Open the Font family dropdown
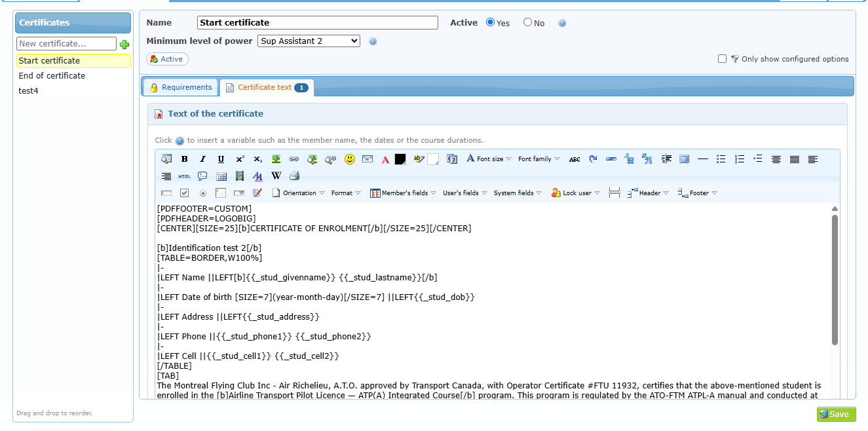Viewport: 868px width, 431px height. click(538, 159)
